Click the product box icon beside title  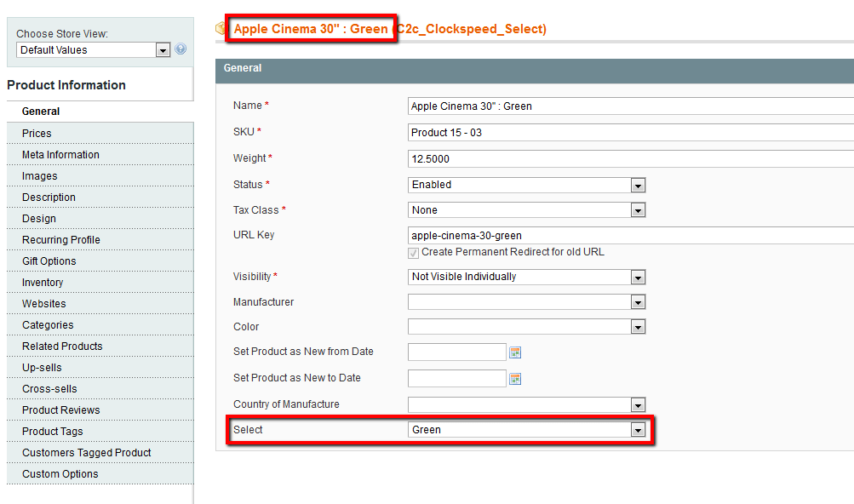point(221,28)
